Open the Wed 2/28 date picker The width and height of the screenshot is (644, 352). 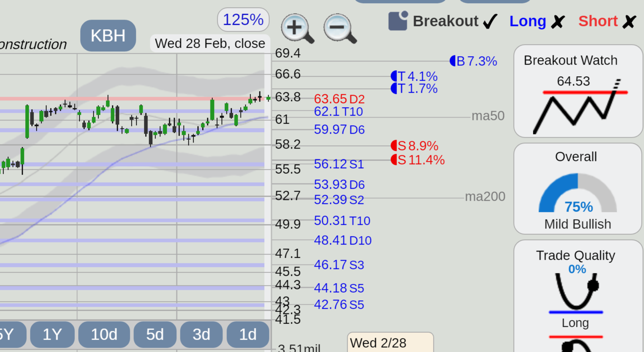click(390, 342)
